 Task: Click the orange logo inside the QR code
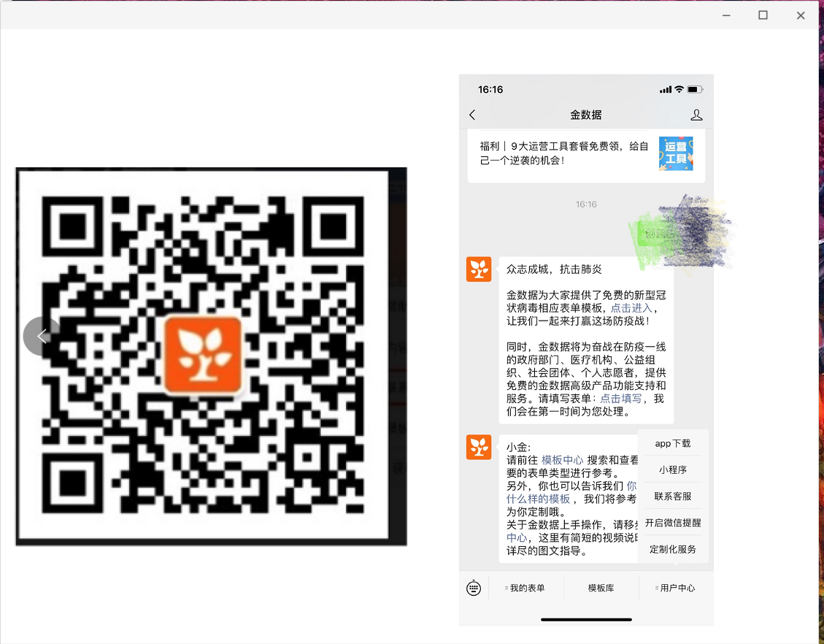[202, 354]
